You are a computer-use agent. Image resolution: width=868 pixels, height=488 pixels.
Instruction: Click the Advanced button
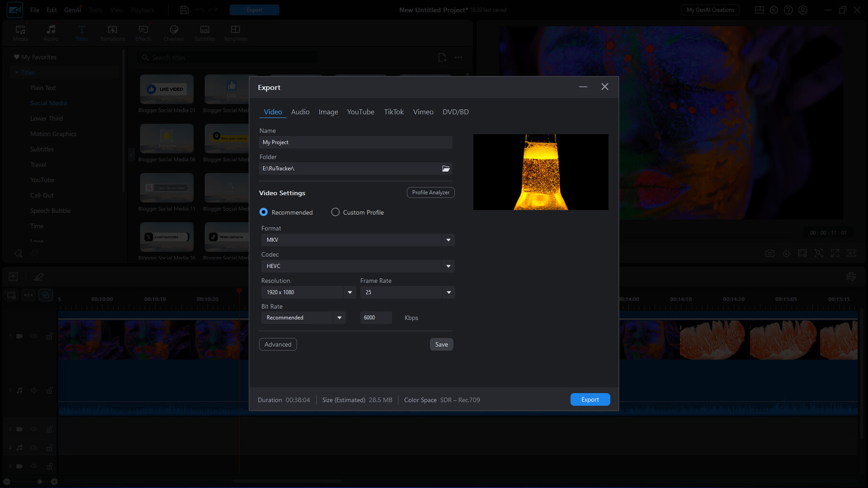278,344
